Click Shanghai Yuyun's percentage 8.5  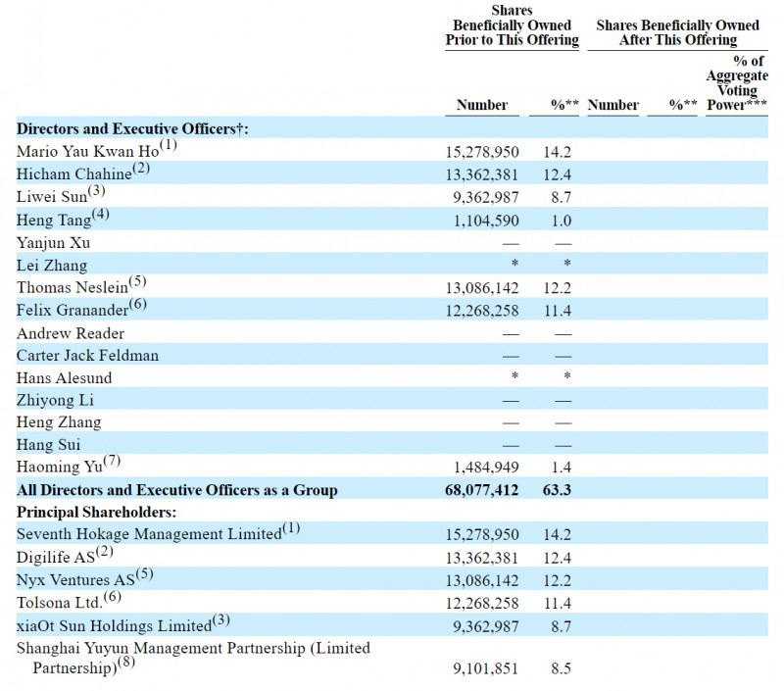point(561,668)
